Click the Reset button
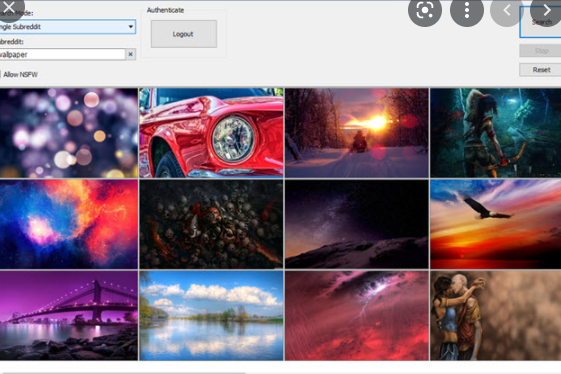This screenshot has height=374, width=561. [541, 70]
